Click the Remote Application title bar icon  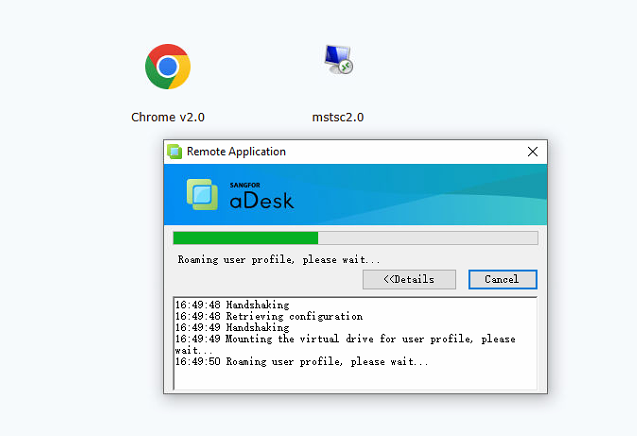(175, 152)
